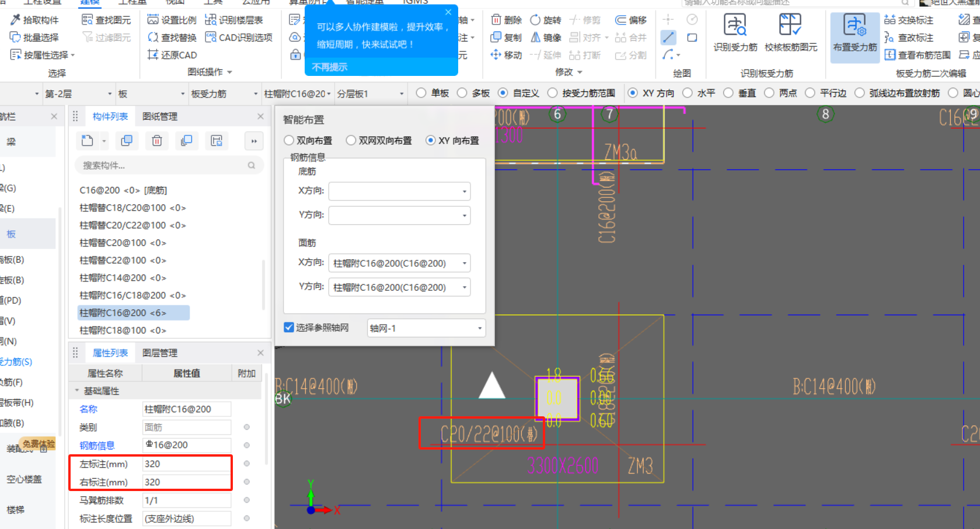This screenshot has width=980, height=529.
Task: Open the 底筋 X方向 dropdown
Action: 399,191
